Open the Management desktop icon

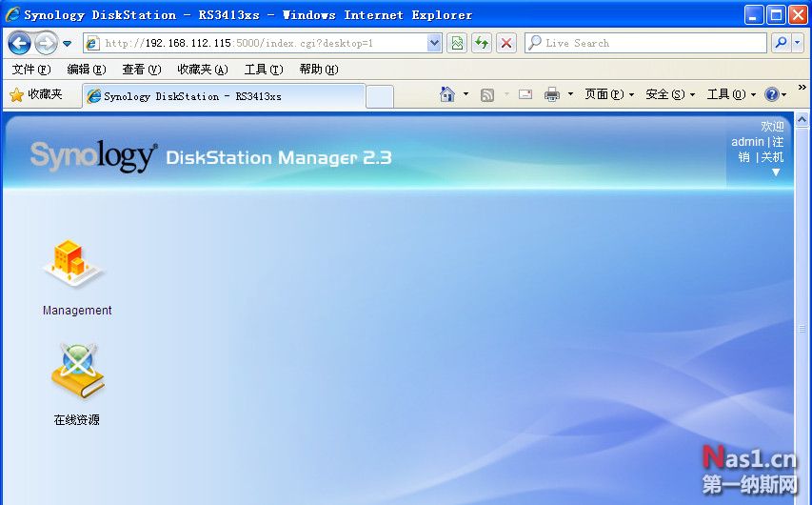pos(77,277)
